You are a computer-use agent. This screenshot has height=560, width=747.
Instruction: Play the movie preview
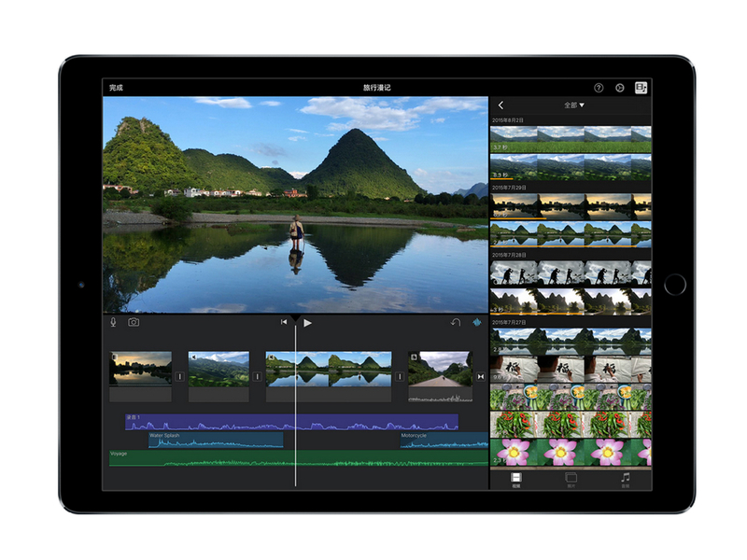[x=307, y=323]
